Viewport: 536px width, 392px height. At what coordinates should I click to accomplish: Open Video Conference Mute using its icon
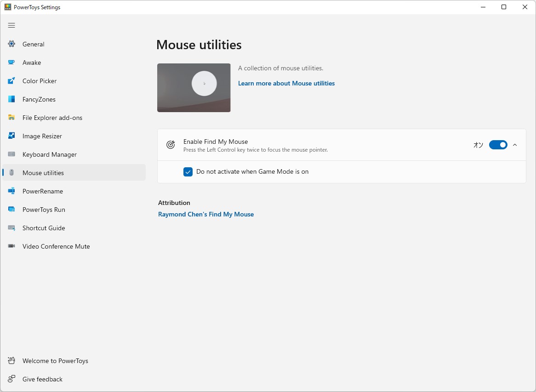tap(11, 246)
